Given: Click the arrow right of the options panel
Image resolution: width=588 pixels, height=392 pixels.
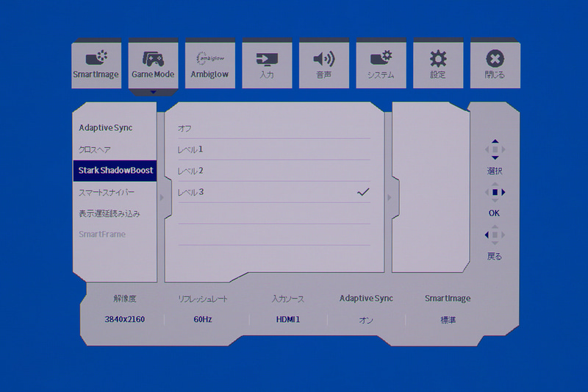Looking at the screenshot, I should click(389, 197).
